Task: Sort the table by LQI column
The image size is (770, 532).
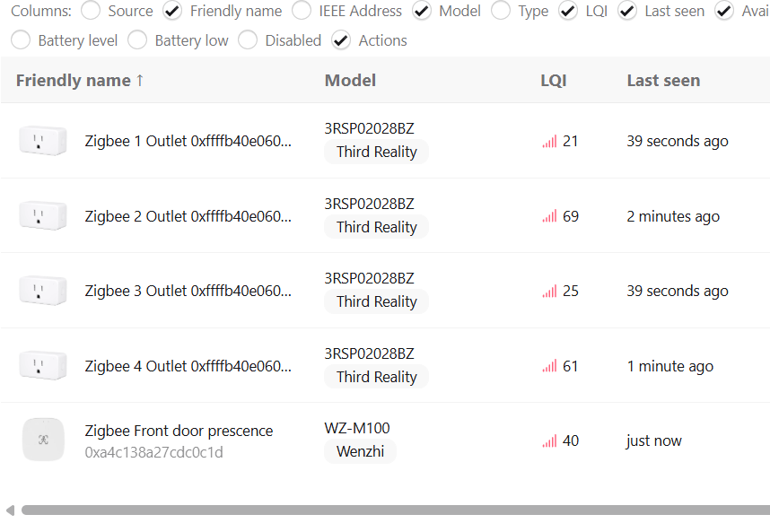Action: tap(553, 81)
